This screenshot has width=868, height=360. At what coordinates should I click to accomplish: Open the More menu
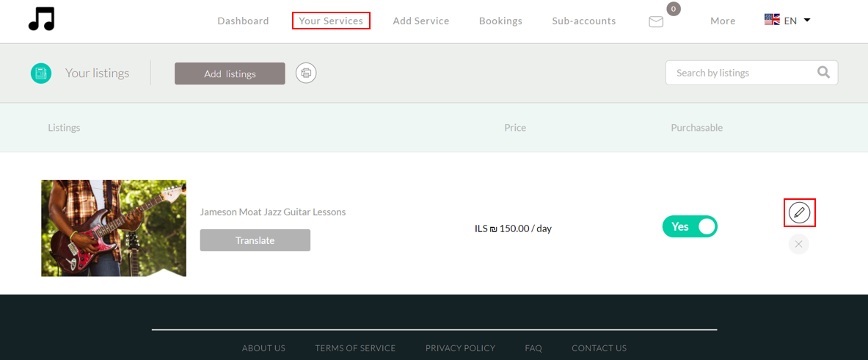[723, 21]
